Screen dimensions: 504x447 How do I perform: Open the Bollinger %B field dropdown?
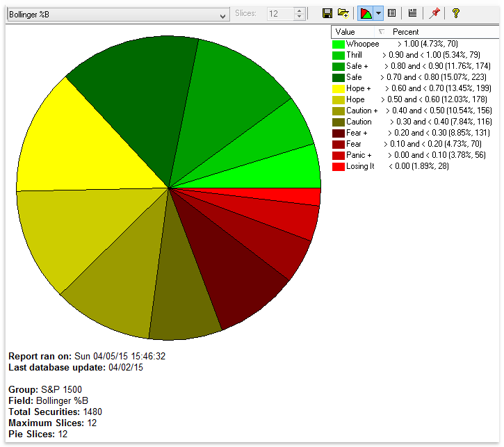coord(118,15)
